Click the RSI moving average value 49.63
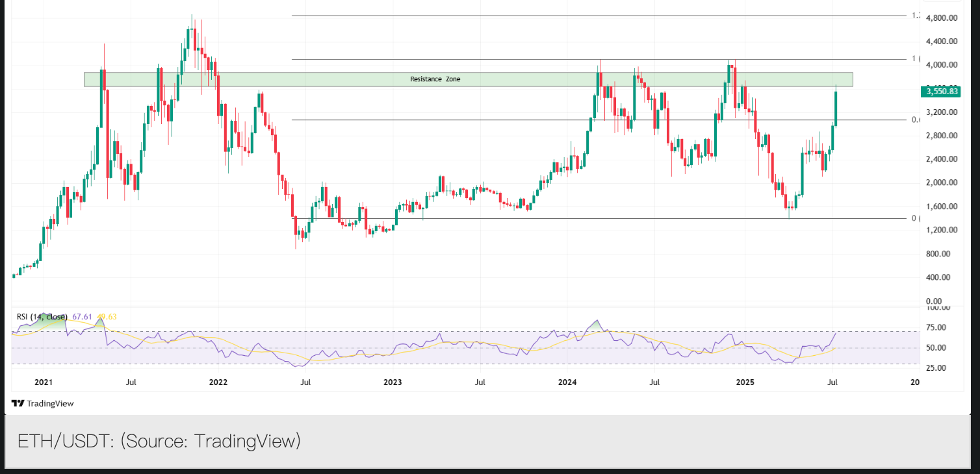This screenshot has width=980, height=474. click(107, 317)
